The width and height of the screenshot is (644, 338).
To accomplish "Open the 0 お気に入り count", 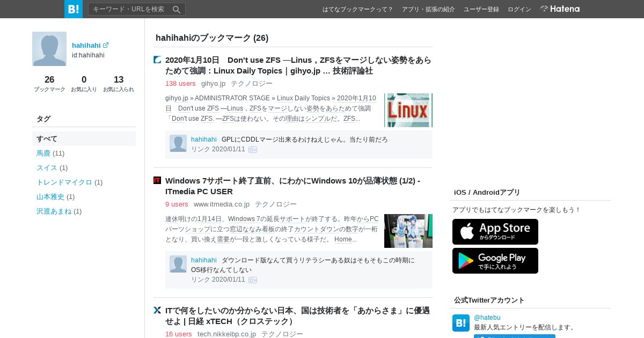I will (x=84, y=84).
